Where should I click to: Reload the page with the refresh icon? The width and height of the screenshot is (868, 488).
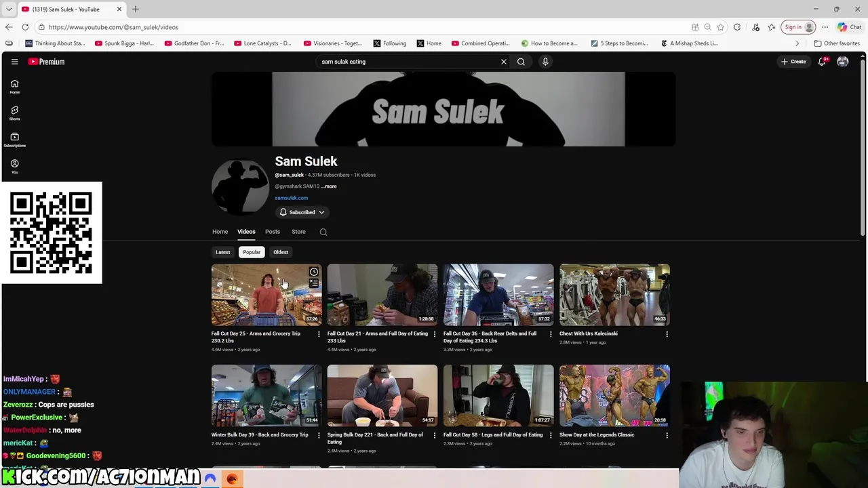pyautogui.click(x=25, y=27)
